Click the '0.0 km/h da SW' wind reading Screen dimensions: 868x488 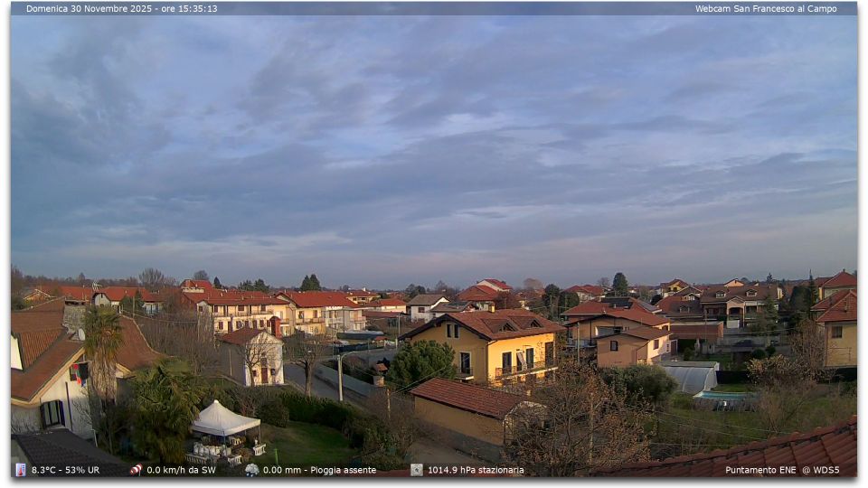[x=181, y=470]
